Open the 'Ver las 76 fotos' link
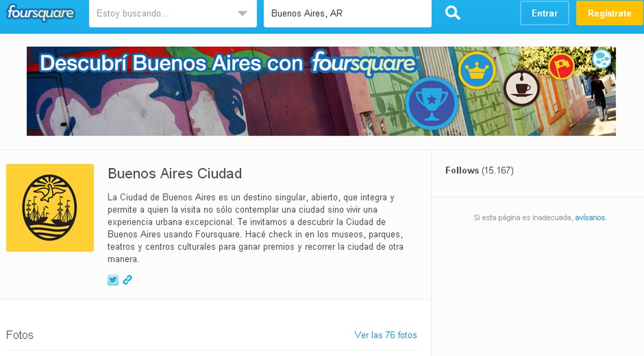The width and height of the screenshot is (644, 356). point(385,335)
